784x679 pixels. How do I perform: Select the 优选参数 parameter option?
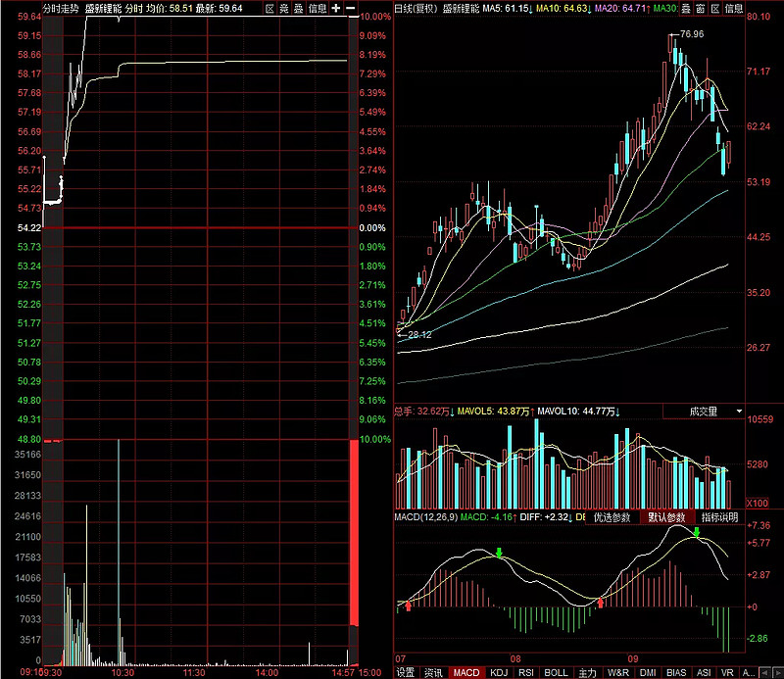point(613,516)
